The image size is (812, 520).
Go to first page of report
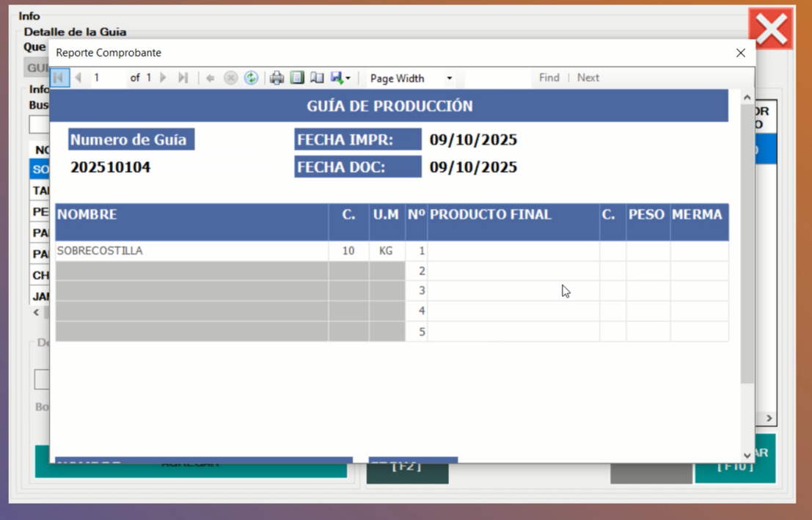(x=59, y=78)
